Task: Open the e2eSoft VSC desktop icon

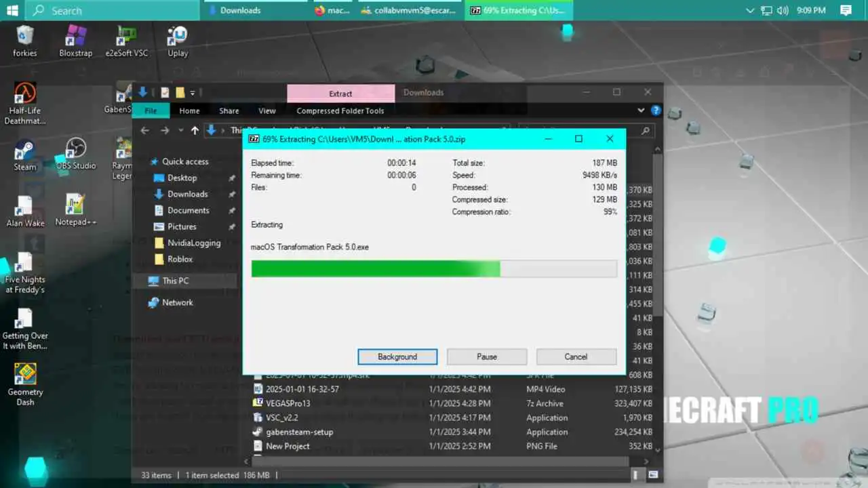Action: [x=126, y=41]
